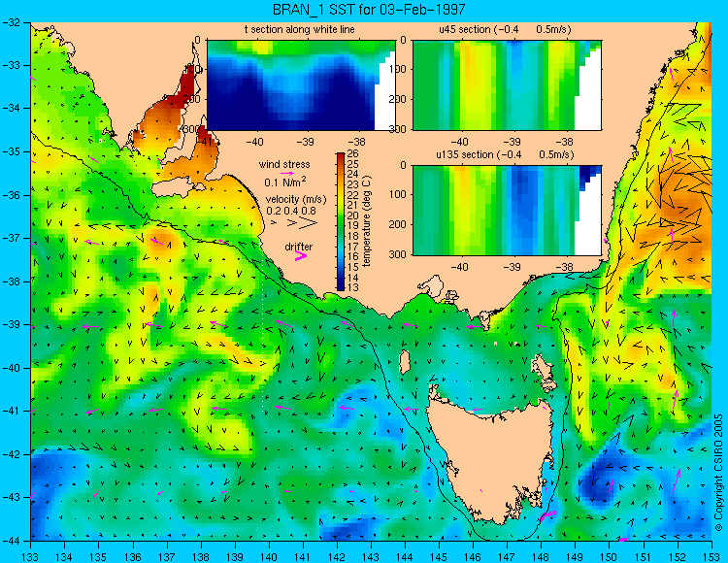Click the largest velocity legend arrowhead
This screenshot has width=728, height=563.
[309, 223]
